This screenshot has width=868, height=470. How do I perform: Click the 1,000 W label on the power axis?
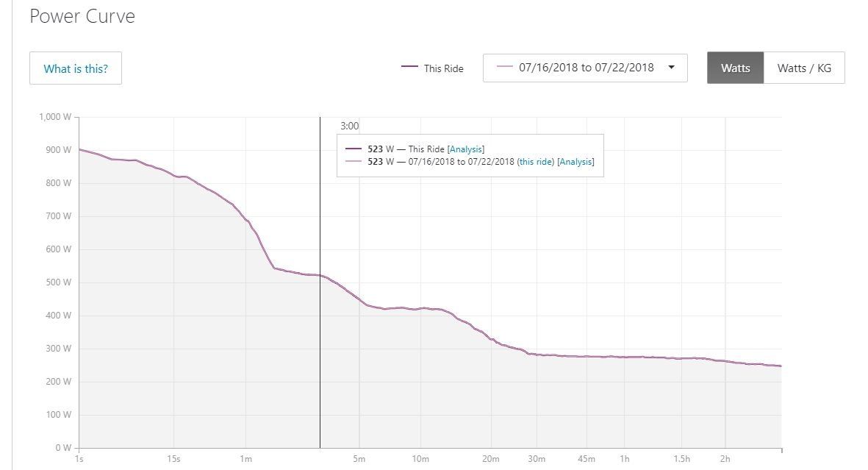[x=55, y=118]
